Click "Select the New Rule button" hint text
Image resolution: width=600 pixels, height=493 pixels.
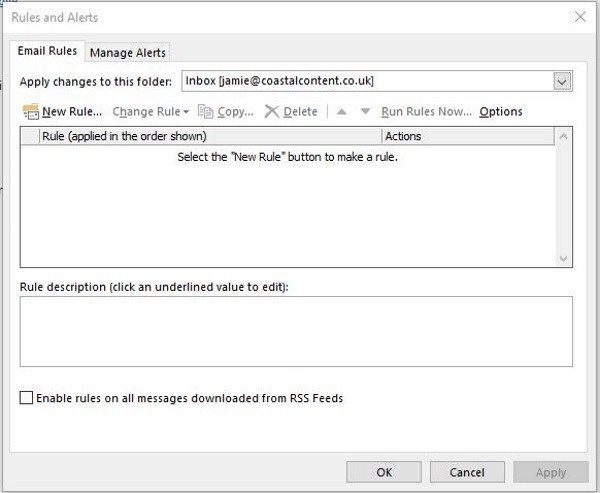coord(287,157)
